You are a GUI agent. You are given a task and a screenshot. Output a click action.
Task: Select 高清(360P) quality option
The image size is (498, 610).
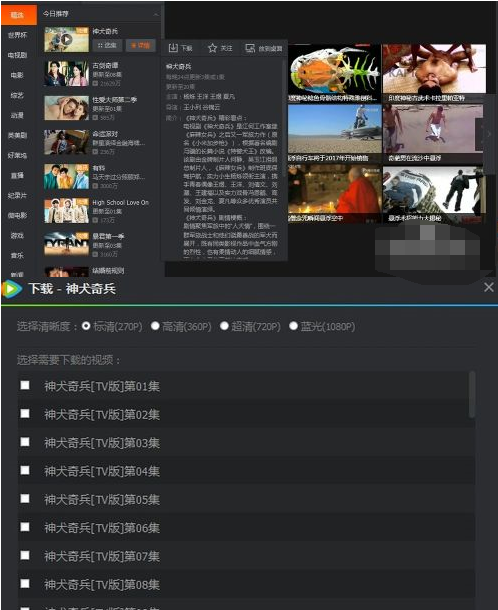tap(155, 326)
